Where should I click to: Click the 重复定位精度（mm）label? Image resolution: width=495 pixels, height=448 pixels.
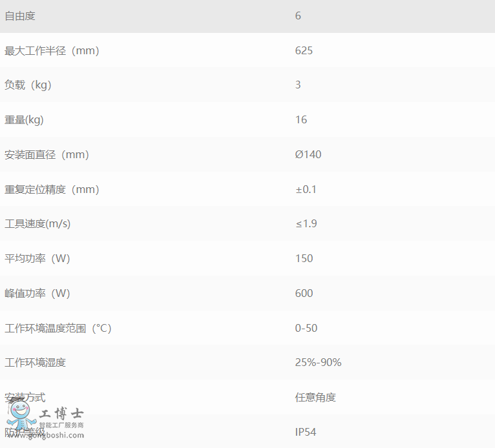point(52,189)
